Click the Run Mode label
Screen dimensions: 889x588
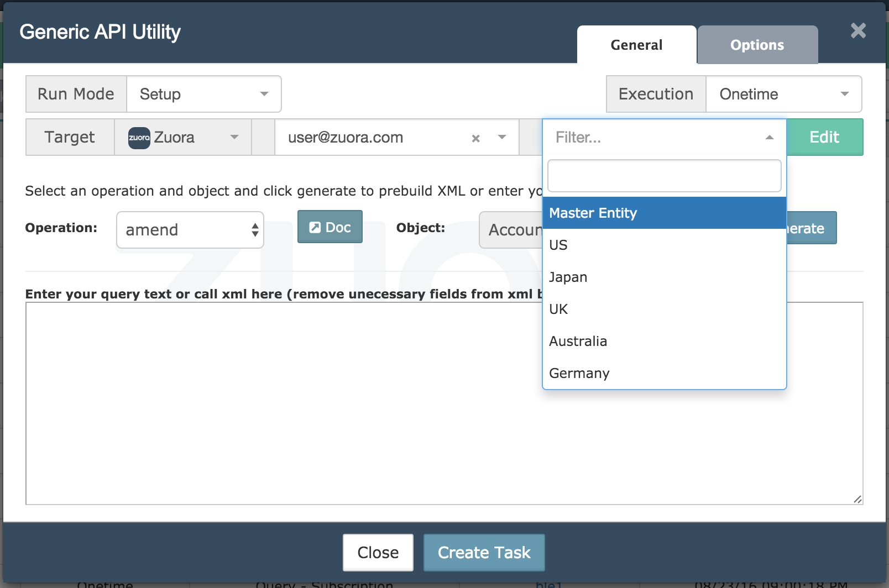point(76,94)
